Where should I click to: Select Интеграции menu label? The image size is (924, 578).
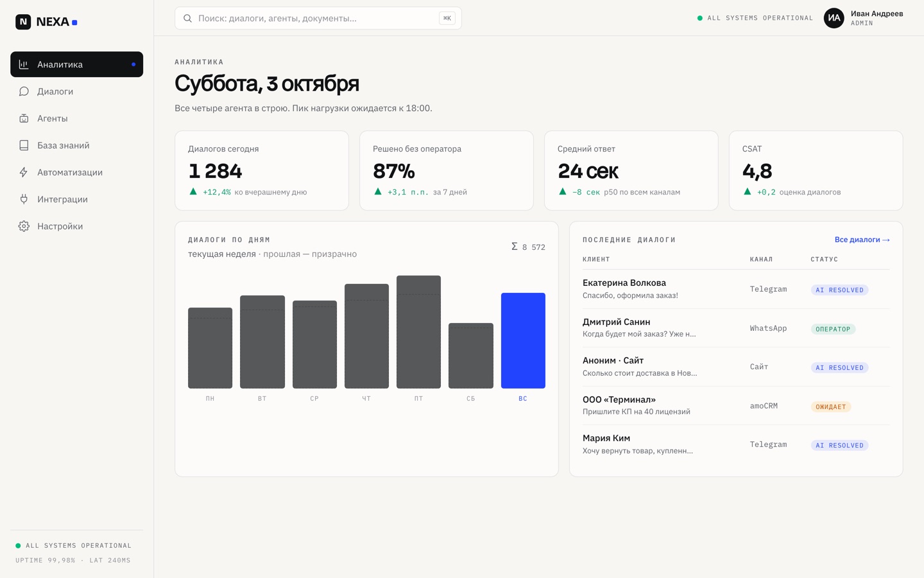click(x=62, y=199)
